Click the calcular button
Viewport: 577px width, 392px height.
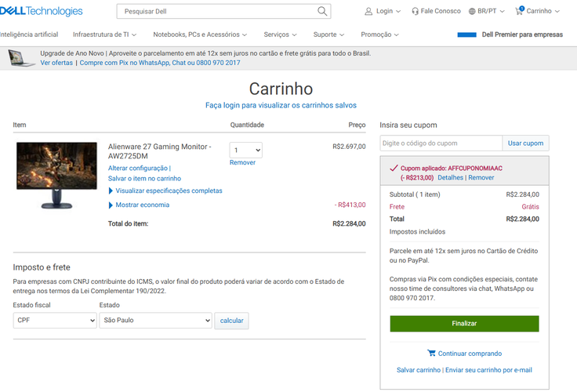(x=231, y=321)
